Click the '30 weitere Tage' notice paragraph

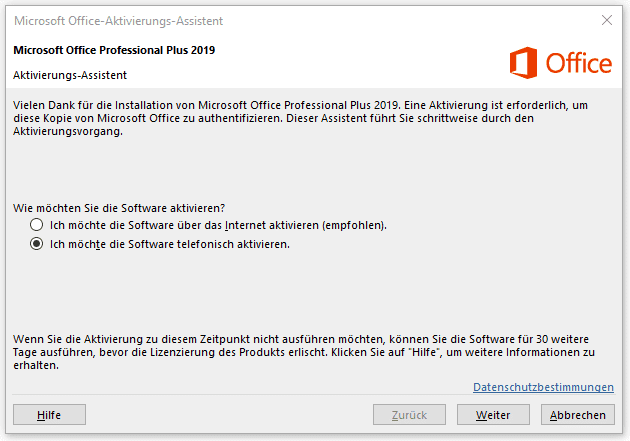click(x=304, y=352)
